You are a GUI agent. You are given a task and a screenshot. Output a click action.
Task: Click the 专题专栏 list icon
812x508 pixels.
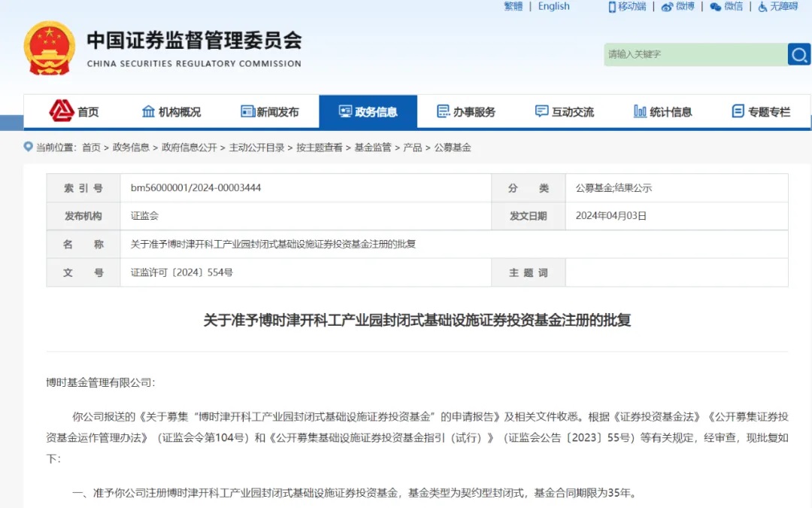click(738, 111)
